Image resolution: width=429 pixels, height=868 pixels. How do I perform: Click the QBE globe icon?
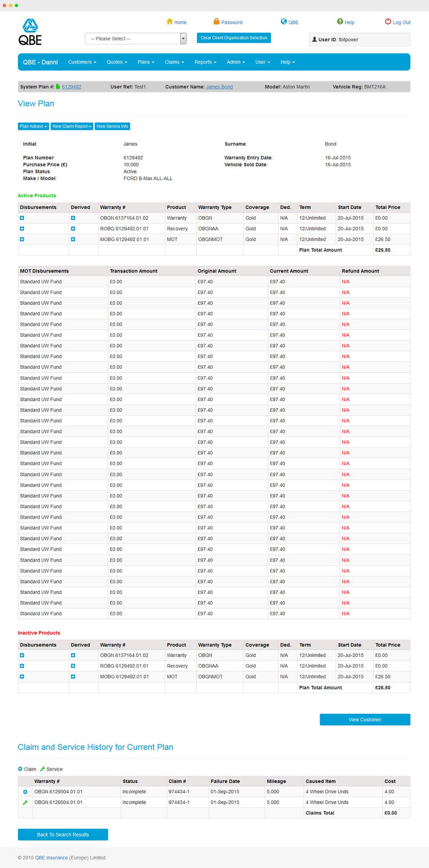point(284,22)
